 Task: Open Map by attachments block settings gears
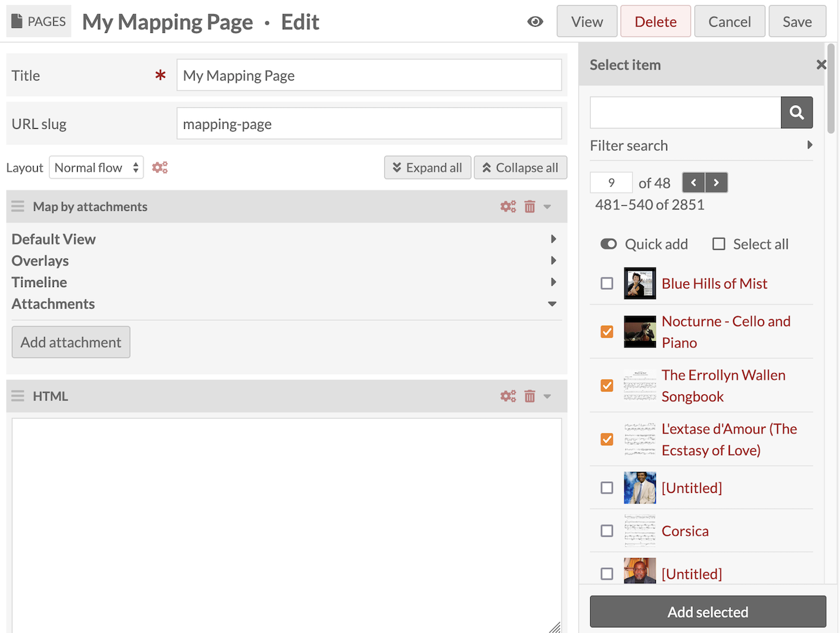[508, 207]
